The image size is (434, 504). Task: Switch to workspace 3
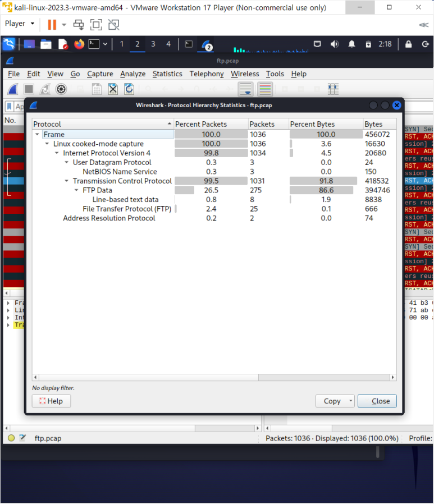tap(153, 44)
